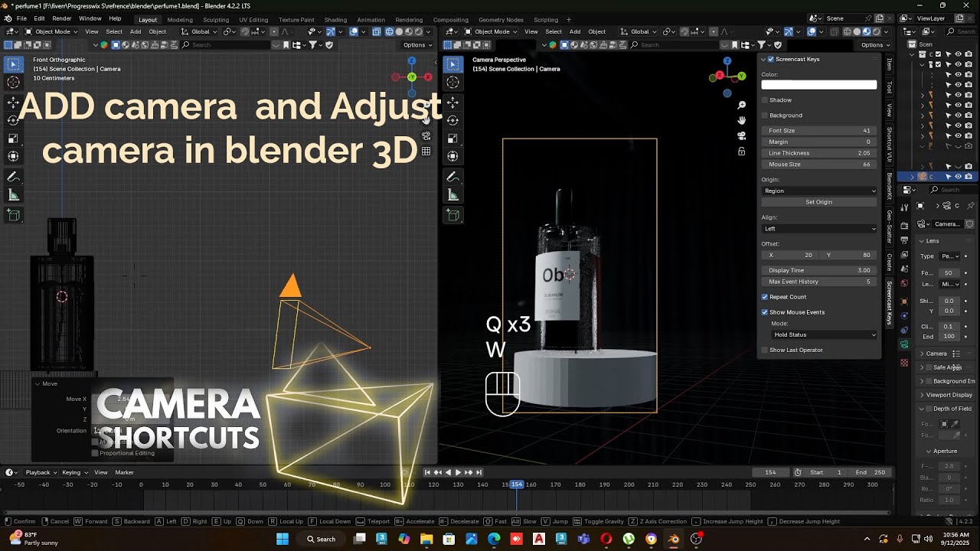980x551 pixels.
Task: Select the Scale tool in Front Orthographic viewport
Action: (13, 139)
